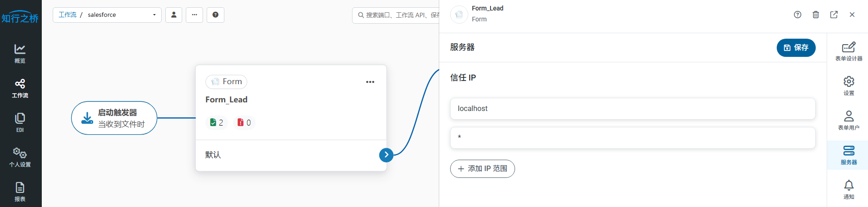Screen dimensions: 868x207
Task: Click the help question mark in toolbar
Action: coord(215,15)
